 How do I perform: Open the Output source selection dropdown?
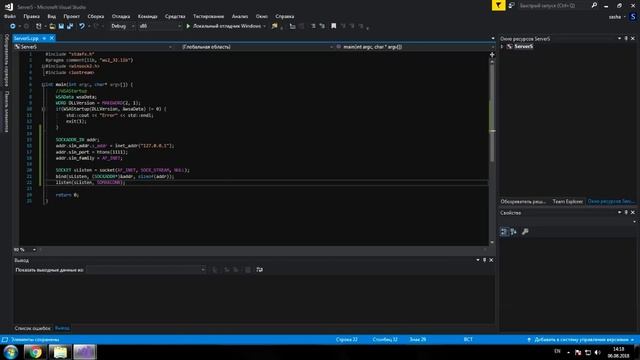pyautogui.click(x=146, y=270)
